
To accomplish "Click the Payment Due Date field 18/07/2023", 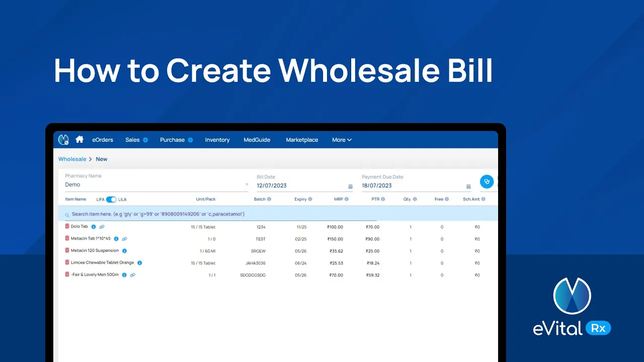I will coord(416,186).
